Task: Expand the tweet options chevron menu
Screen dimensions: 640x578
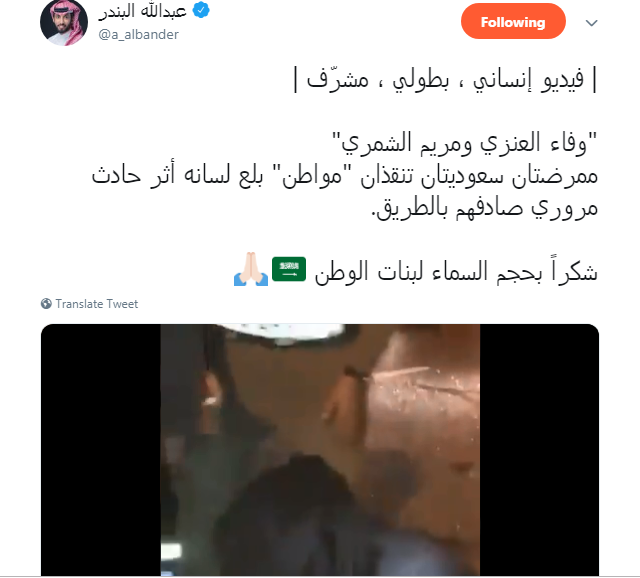Action: click(591, 23)
